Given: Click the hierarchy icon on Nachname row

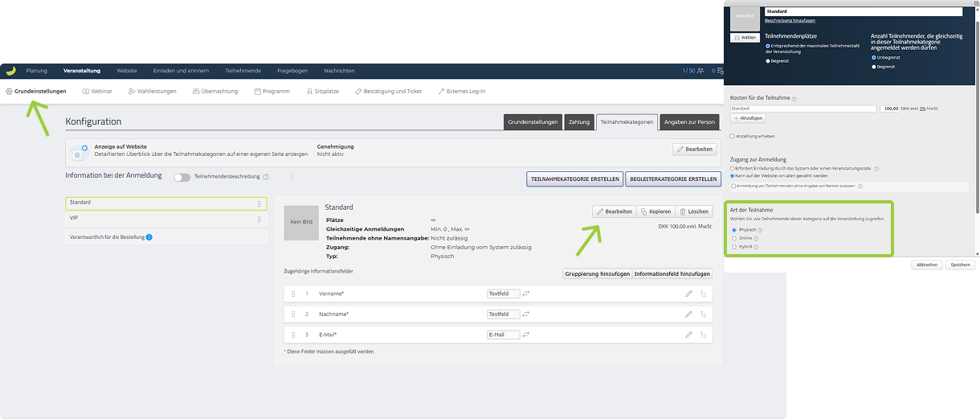Looking at the screenshot, I should tap(704, 314).
